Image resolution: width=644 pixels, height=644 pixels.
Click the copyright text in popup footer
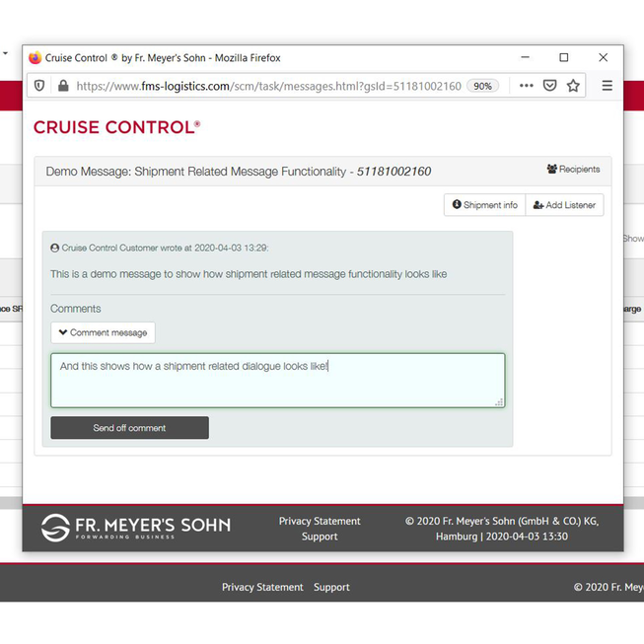pyautogui.click(x=502, y=529)
